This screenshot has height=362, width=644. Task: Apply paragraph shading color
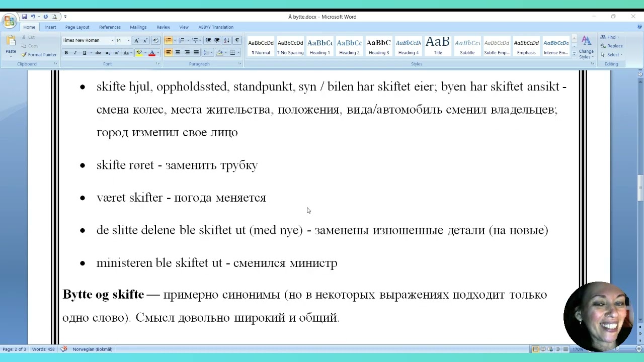219,53
